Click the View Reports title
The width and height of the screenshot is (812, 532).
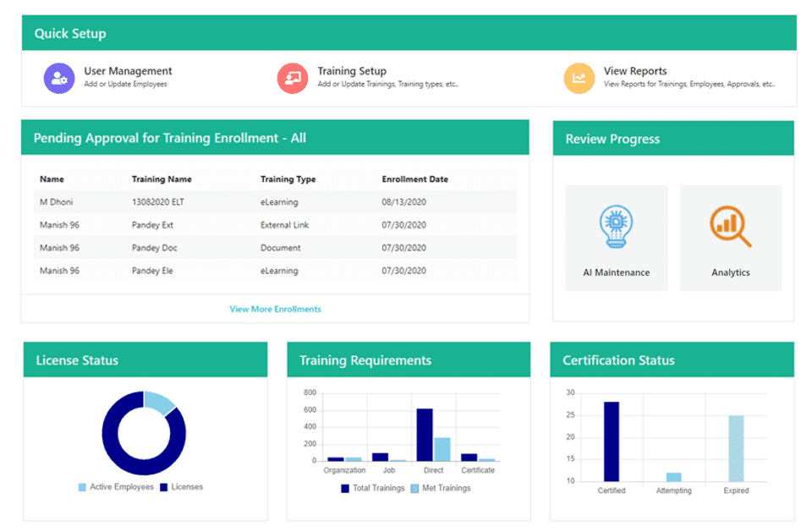[x=635, y=71]
